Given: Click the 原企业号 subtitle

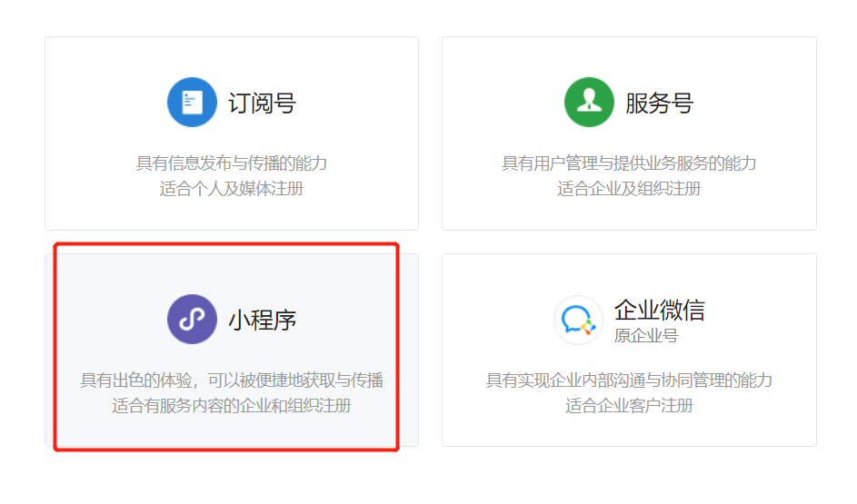Looking at the screenshot, I should click(x=645, y=335).
